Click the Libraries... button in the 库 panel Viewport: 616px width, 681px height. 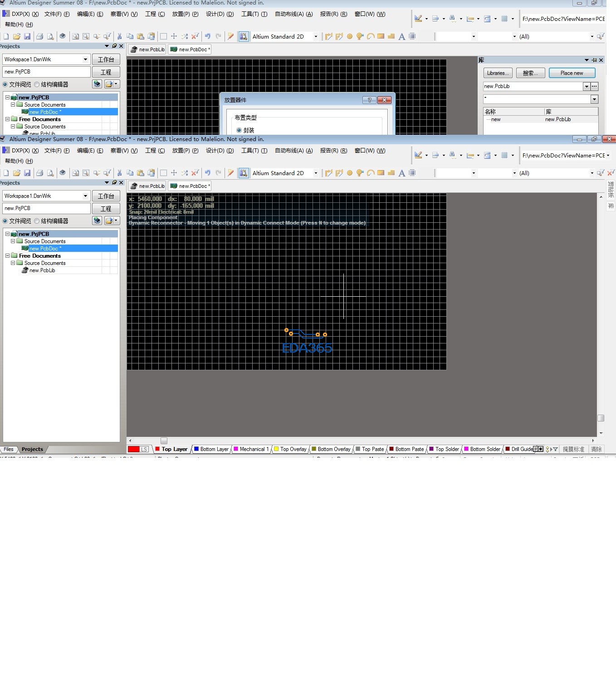click(x=498, y=73)
